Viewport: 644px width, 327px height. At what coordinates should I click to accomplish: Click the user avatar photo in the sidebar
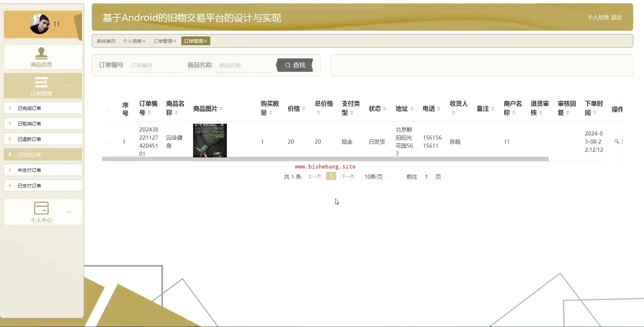[x=39, y=24]
